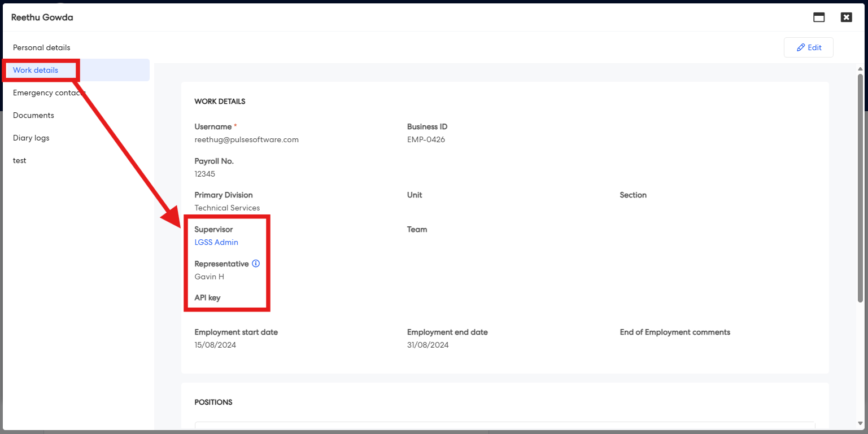Open the LGSS Admin supervisor link

click(216, 242)
